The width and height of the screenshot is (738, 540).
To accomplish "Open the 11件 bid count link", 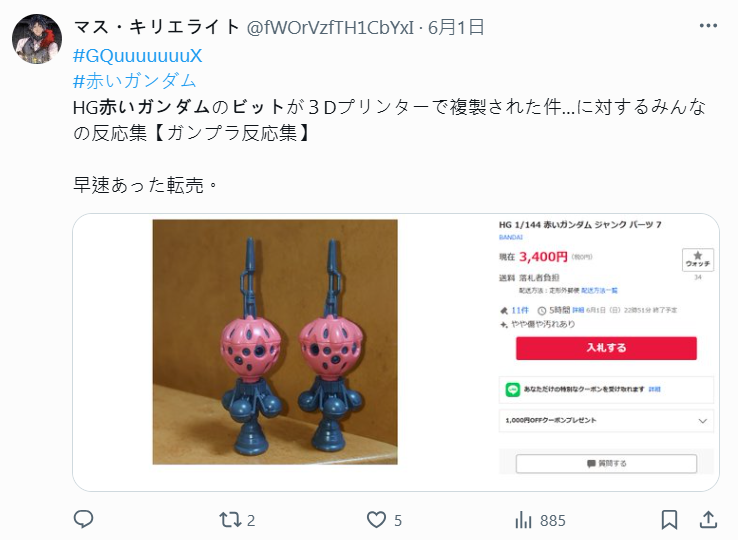I will pyautogui.click(x=520, y=310).
